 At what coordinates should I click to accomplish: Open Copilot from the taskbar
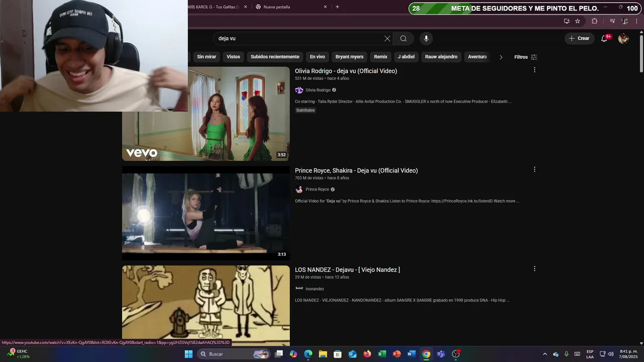coord(293,354)
